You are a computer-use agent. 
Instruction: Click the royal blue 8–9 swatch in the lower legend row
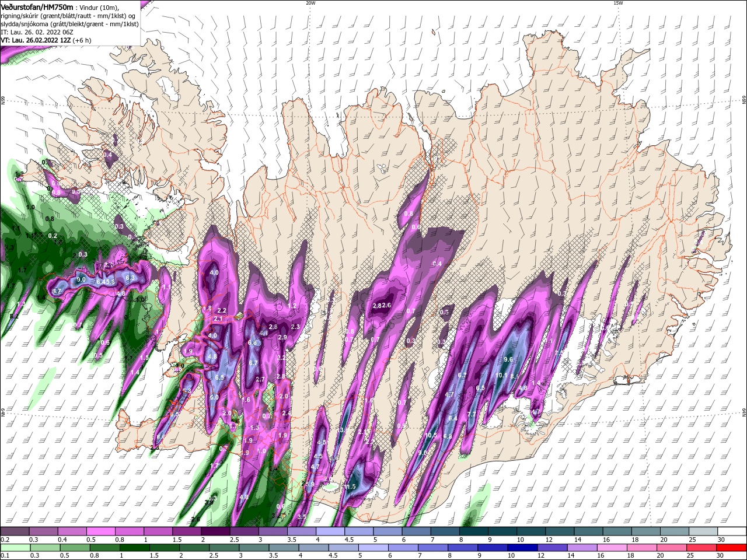click(464, 548)
